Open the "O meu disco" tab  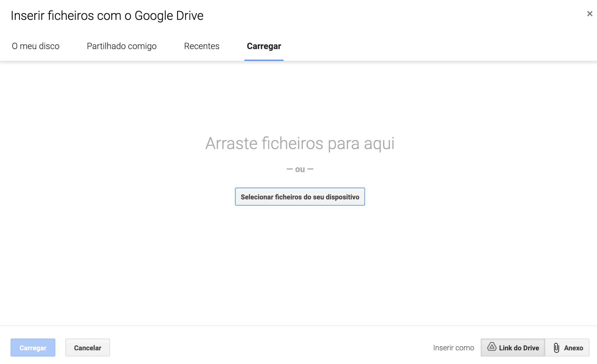point(35,46)
